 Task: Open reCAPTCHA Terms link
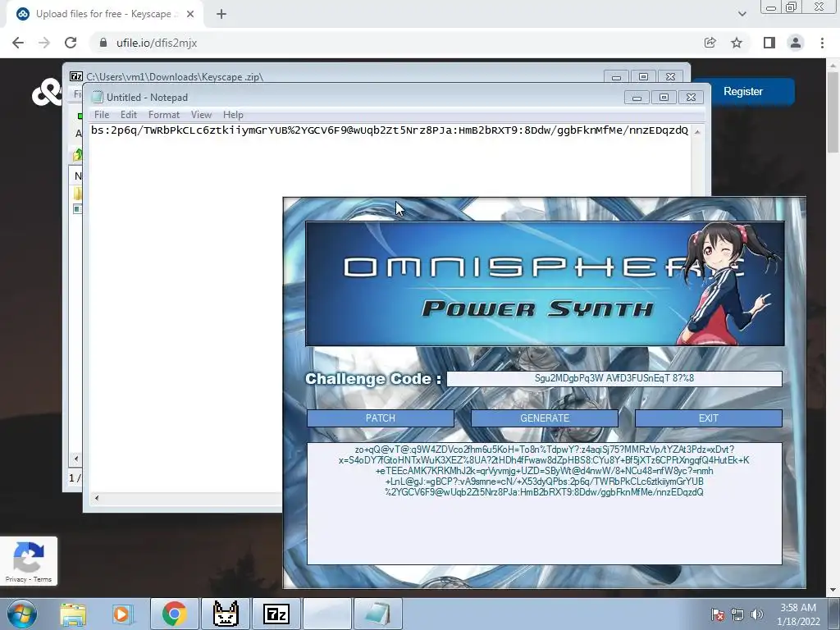43,579
